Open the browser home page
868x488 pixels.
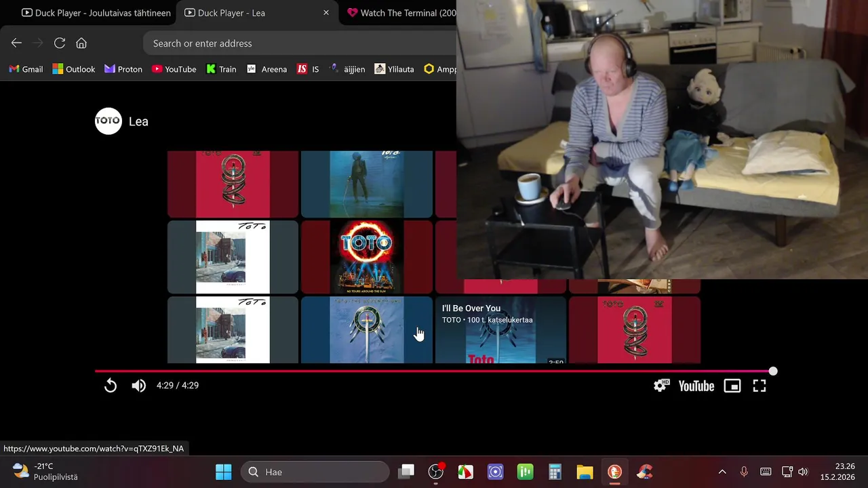(x=81, y=43)
